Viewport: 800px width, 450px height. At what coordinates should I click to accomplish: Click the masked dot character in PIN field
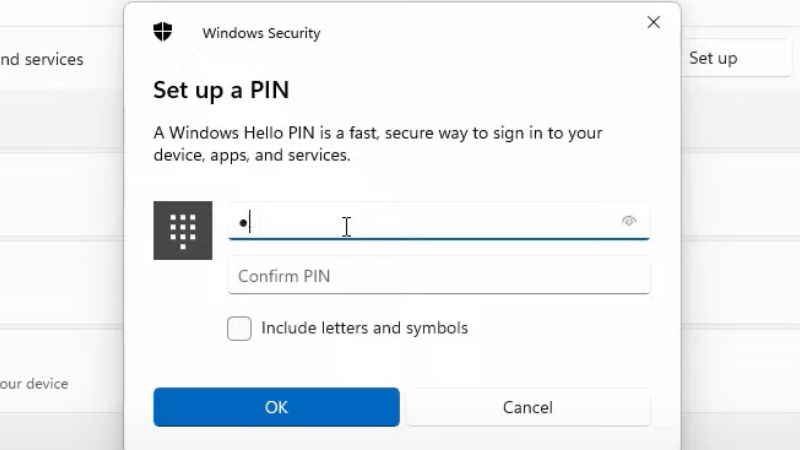[x=243, y=222]
